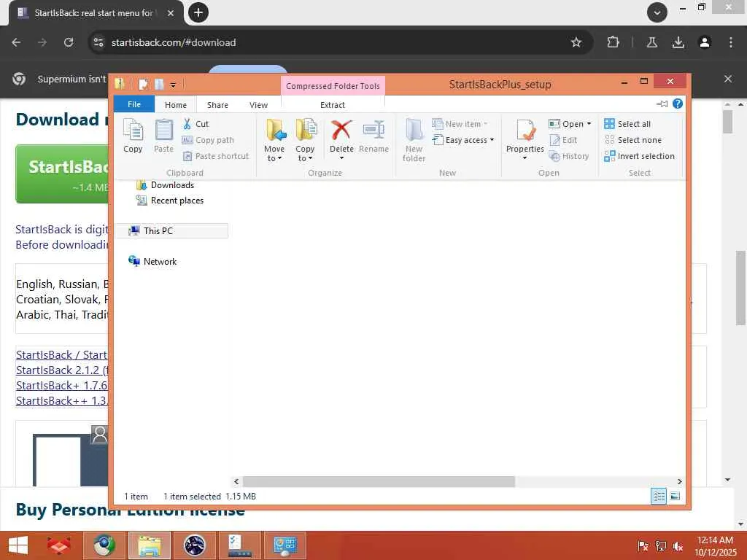Click green StartIsBack download button

point(63,174)
